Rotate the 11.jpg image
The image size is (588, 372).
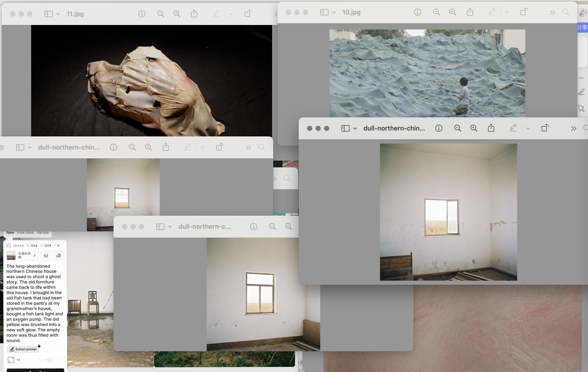click(248, 13)
